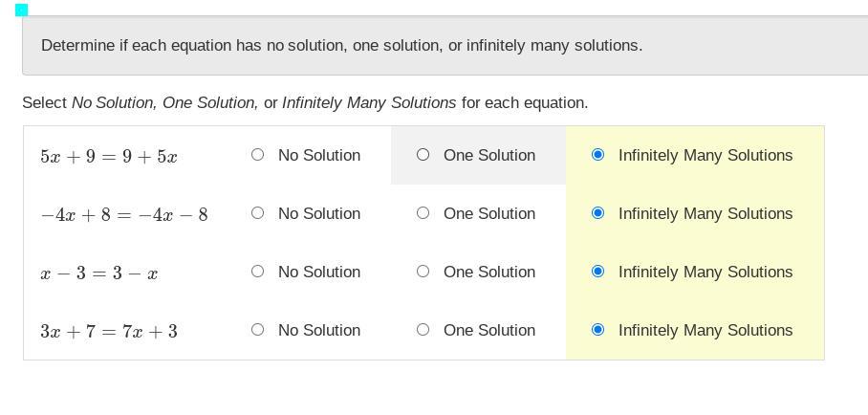Image resolution: width=868 pixels, height=415 pixels.
Task: Click the cyan square in the top corner
Action: tap(21, 10)
